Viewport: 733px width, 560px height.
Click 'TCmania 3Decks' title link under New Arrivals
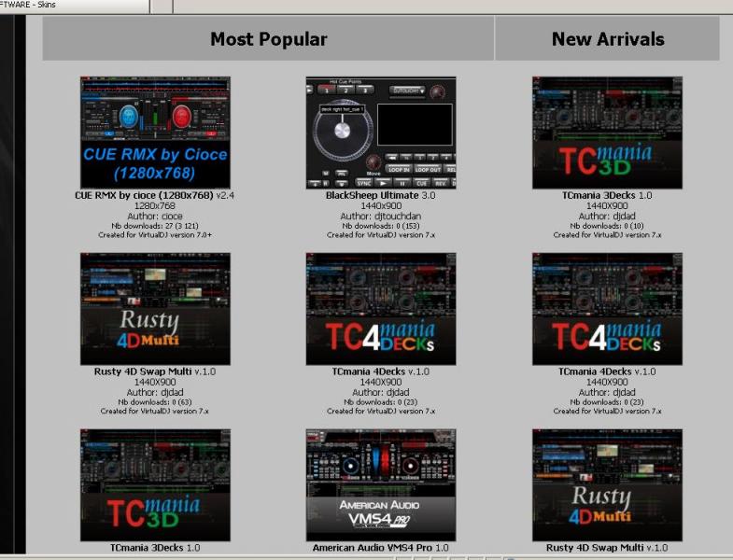(599, 195)
